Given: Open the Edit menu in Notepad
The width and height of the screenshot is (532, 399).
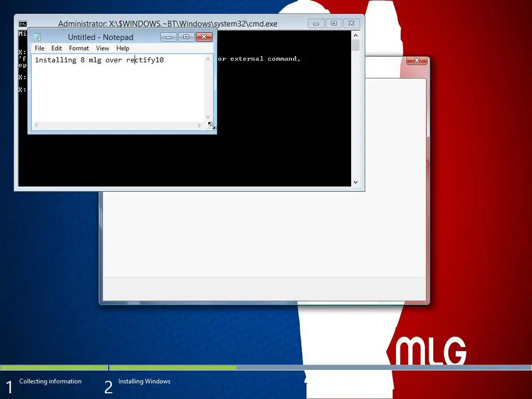Looking at the screenshot, I should click(56, 48).
